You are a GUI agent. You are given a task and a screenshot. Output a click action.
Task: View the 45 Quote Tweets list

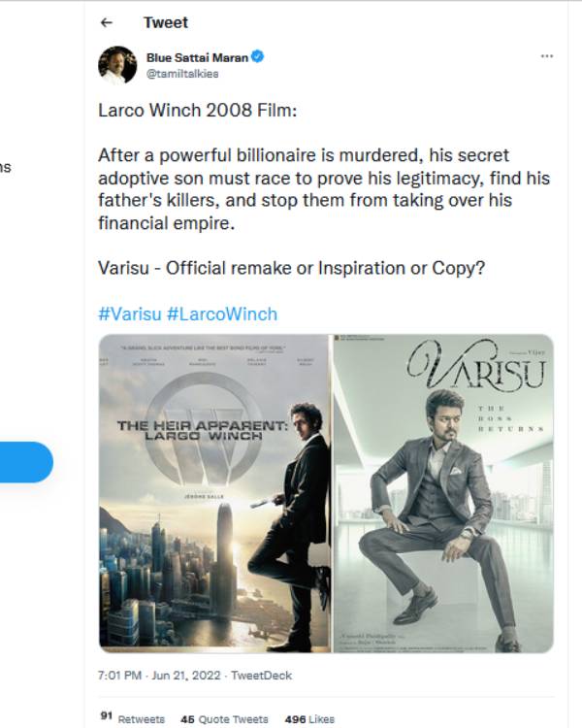(224, 718)
